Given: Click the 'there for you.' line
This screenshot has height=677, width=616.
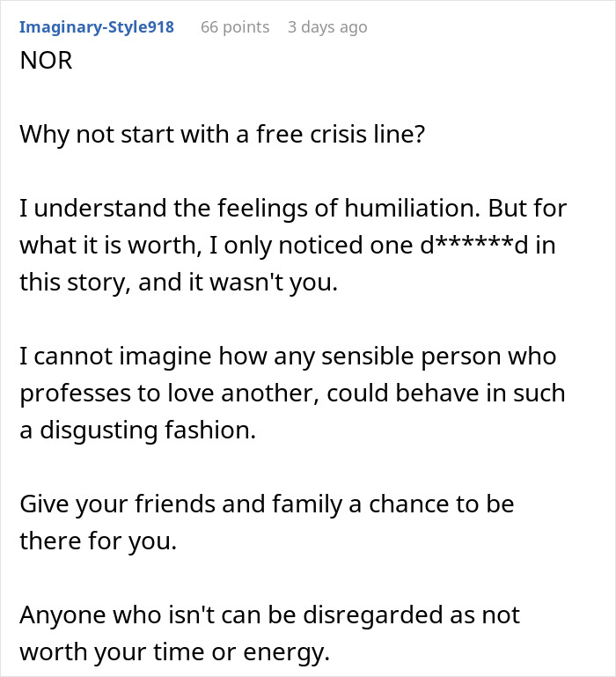Looking at the screenshot, I should pos(98,540).
